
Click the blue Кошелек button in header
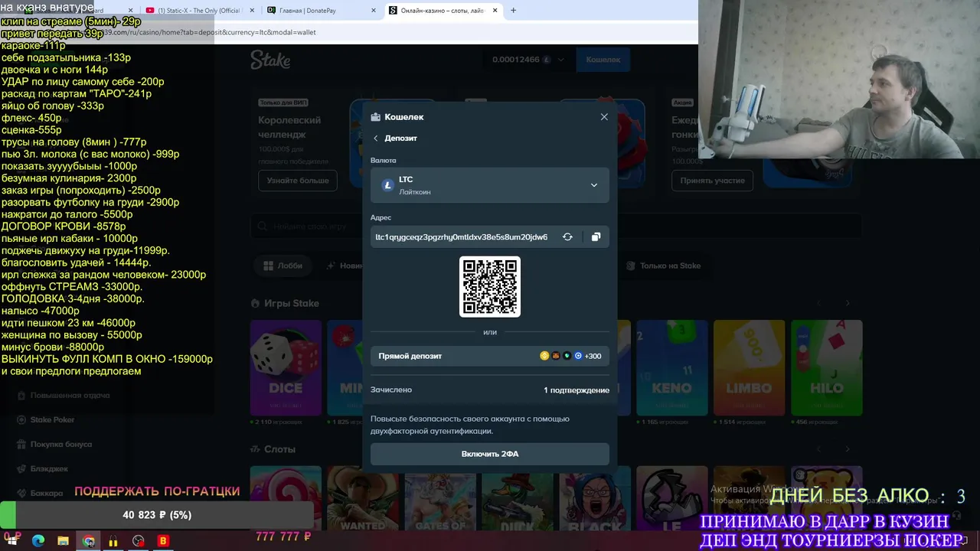(x=603, y=60)
